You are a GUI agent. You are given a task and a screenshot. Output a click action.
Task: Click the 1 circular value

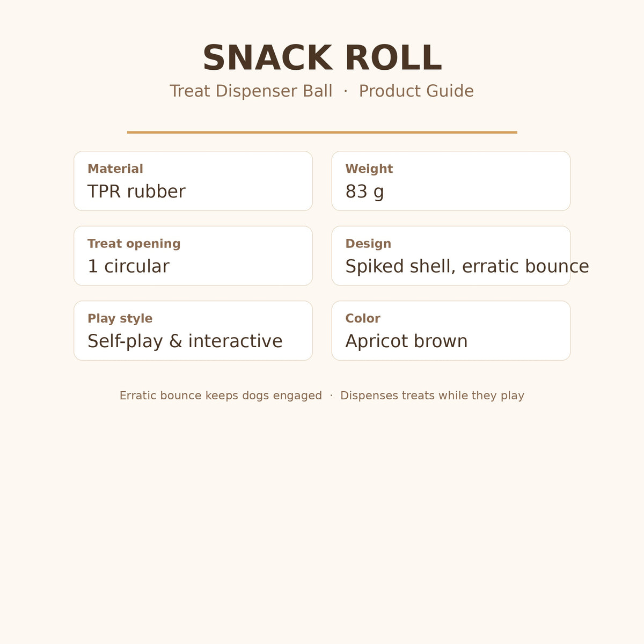click(x=128, y=266)
